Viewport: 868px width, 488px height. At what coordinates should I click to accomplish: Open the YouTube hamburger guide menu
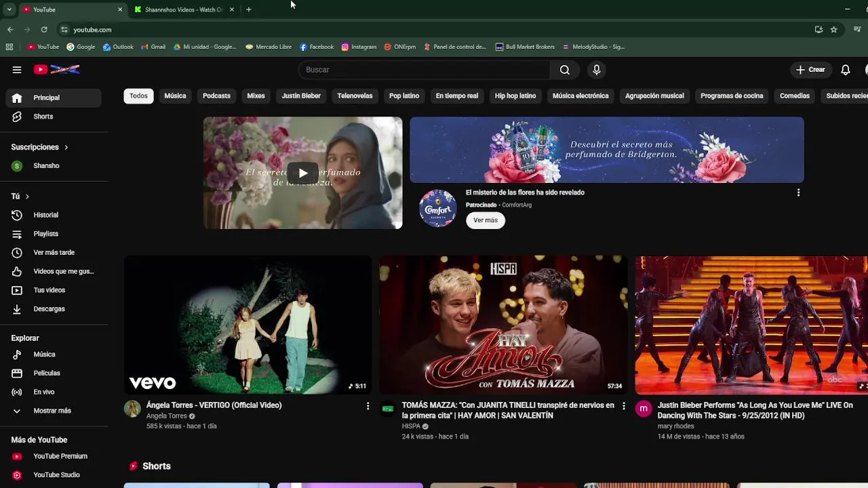tap(17, 70)
